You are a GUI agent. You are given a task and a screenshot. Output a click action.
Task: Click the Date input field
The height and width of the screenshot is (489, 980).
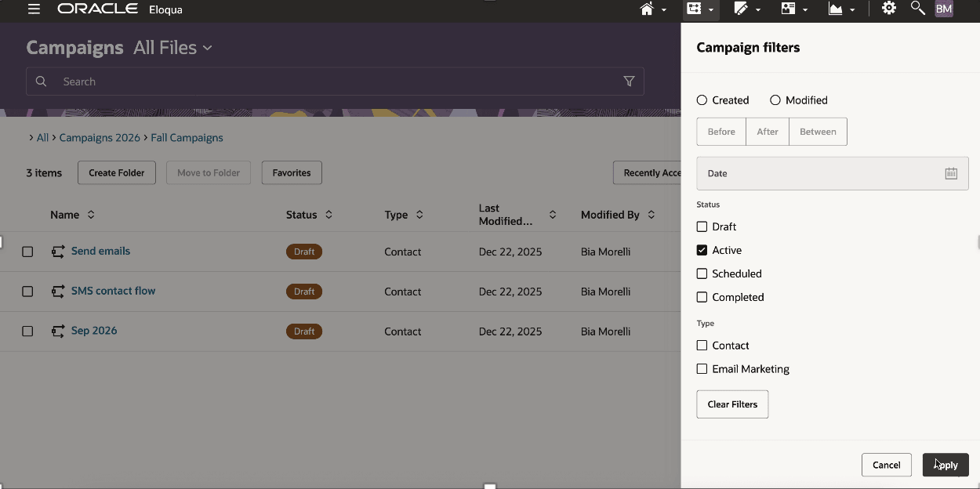(x=833, y=173)
